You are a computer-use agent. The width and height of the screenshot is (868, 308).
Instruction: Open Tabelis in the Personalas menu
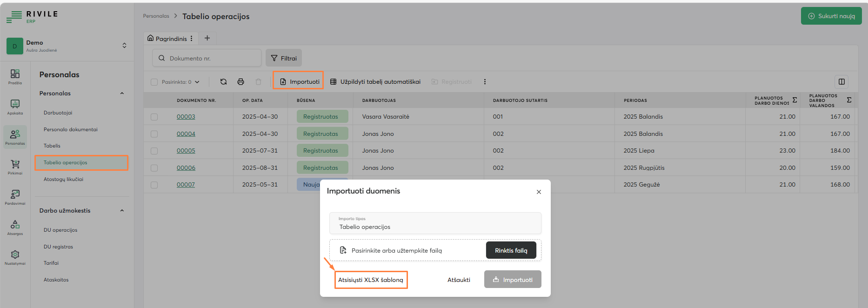pos(52,146)
